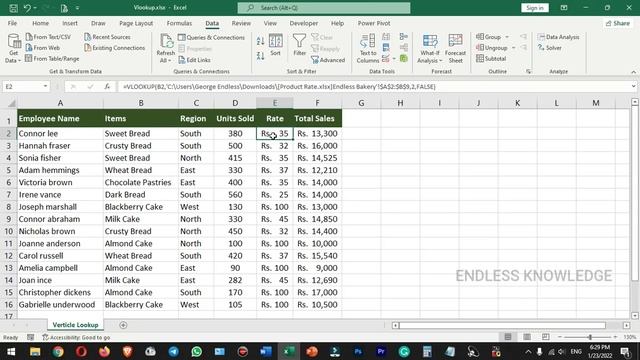Screen dimensions: 640x360
Task: Sort A to Z ascending
Action: pos(260,41)
